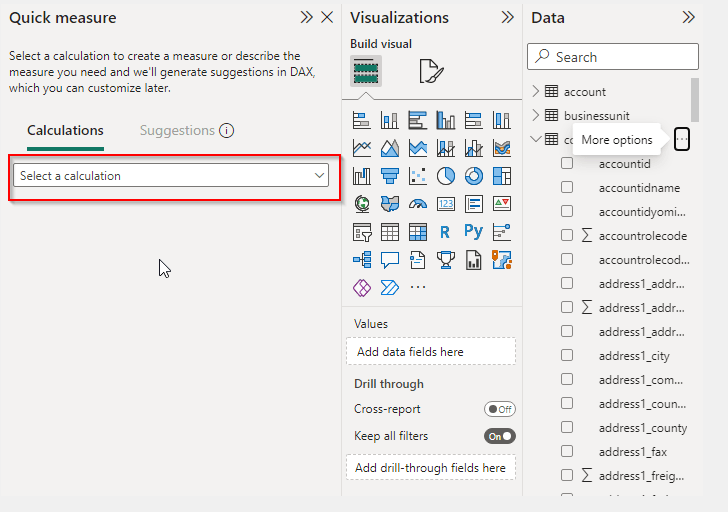Select the donut chart visual
This screenshot has width=728, height=512.
click(474, 176)
